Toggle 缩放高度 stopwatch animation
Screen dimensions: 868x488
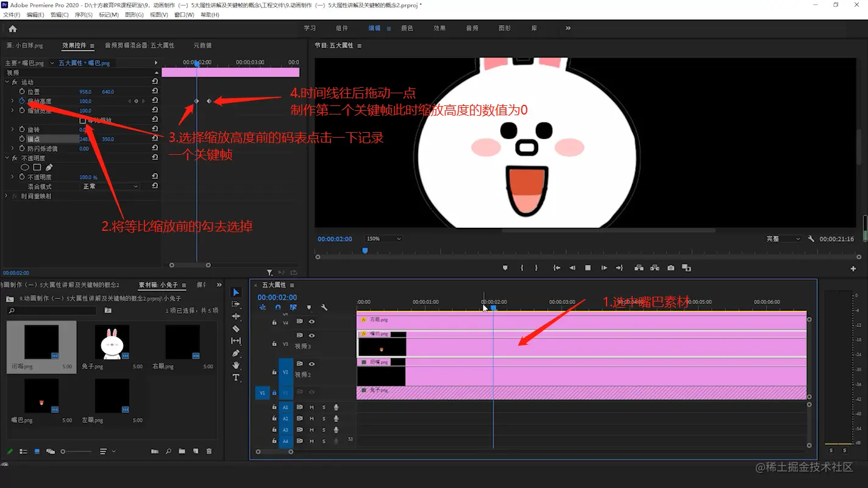[x=22, y=101]
